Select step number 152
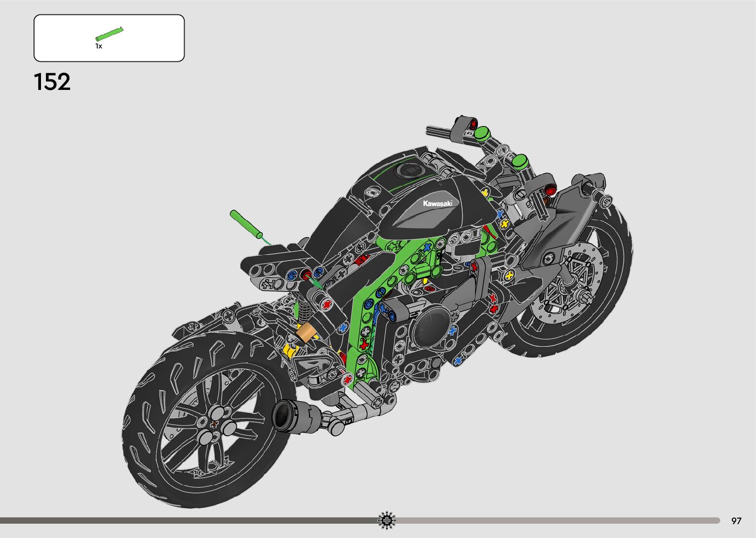The width and height of the screenshot is (756, 538). (52, 82)
